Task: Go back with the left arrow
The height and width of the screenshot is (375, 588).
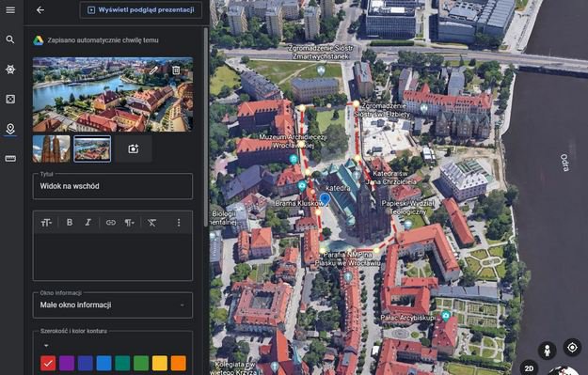Action: pyautogui.click(x=40, y=10)
